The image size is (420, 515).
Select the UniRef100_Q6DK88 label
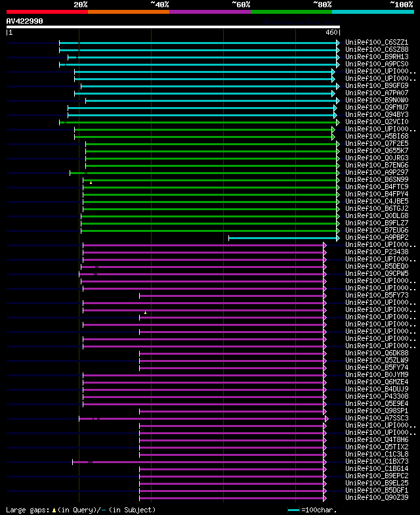click(377, 353)
